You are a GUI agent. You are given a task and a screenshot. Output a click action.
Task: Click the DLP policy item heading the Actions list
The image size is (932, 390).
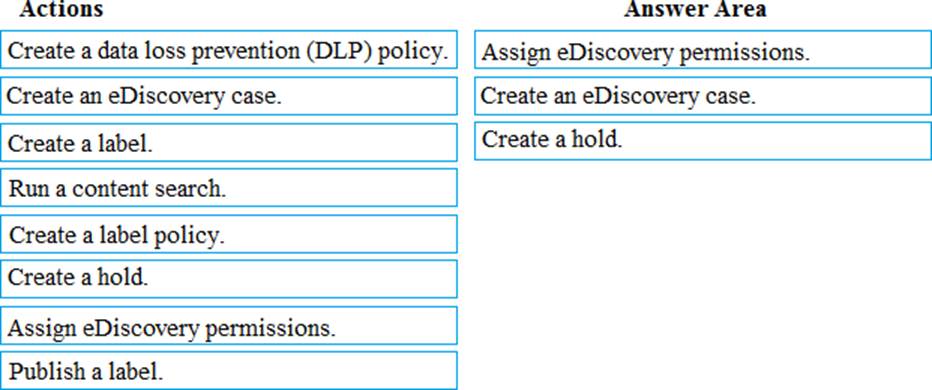tap(229, 50)
